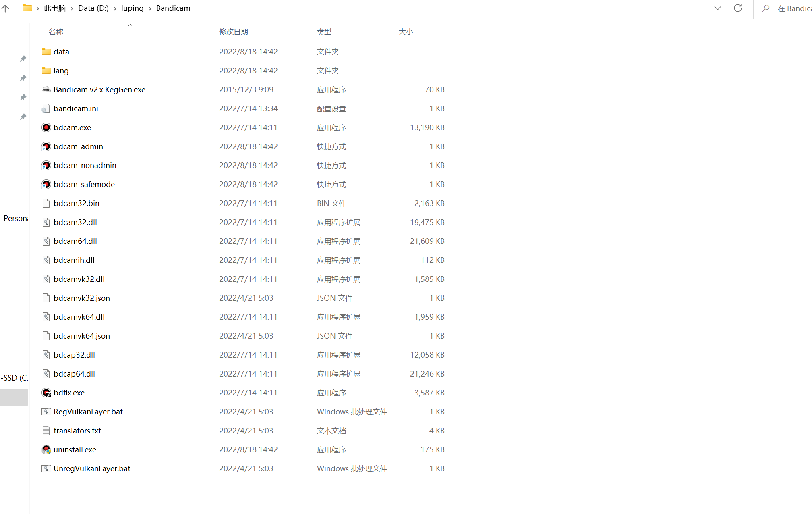The width and height of the screenshot is (812, 514).
Task: Click the uninstall.exe application icon
Action: tap(46, 449)
